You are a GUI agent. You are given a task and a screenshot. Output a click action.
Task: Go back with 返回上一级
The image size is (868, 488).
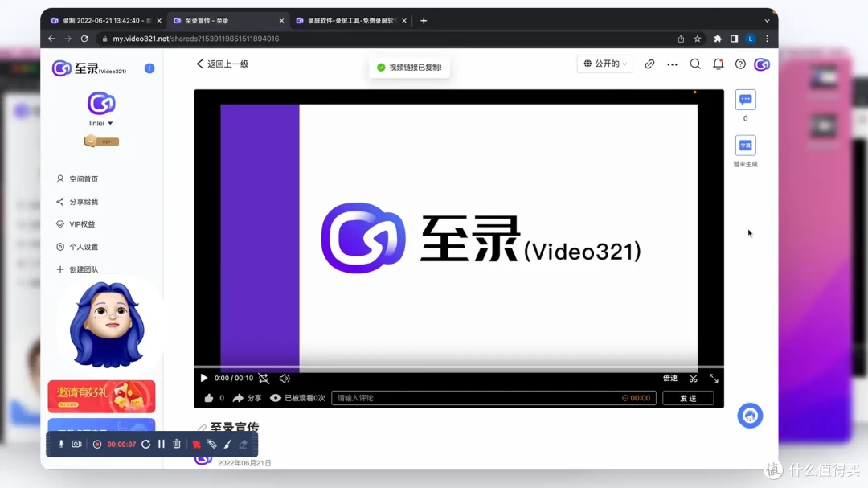click(x=223, y=64)
